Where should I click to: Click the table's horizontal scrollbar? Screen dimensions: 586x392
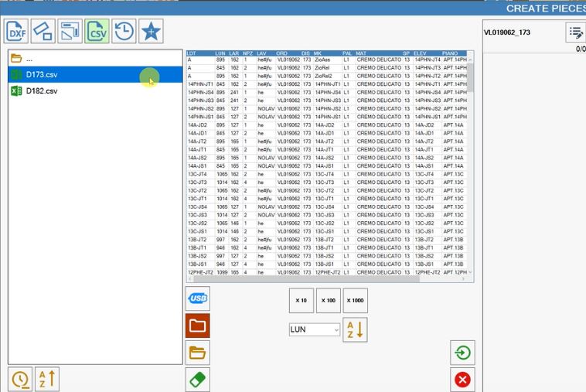tap(307, 279)
